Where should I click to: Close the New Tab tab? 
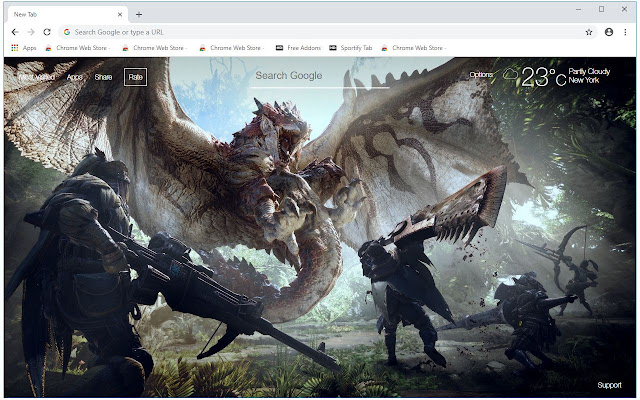coord(120,14)
